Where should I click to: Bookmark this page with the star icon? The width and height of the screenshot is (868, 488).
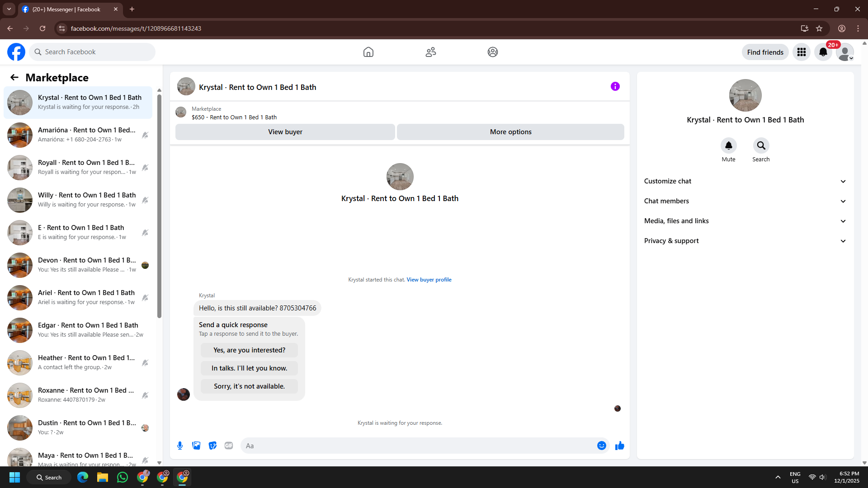[819, 28]
